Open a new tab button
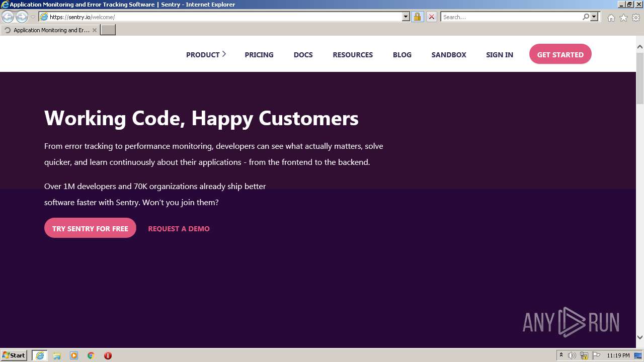This screenshot has width=644, height=362. [108, 30]
